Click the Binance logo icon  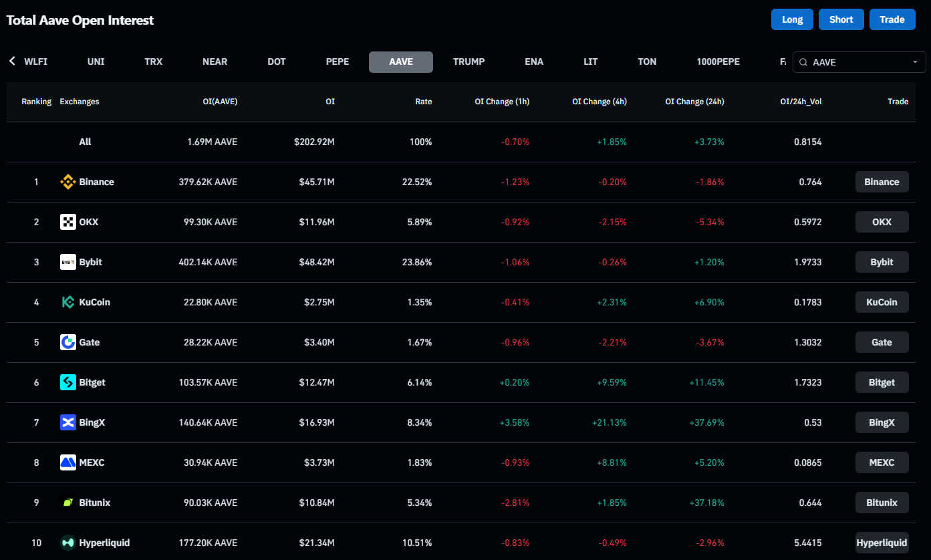tap(68, 182)
